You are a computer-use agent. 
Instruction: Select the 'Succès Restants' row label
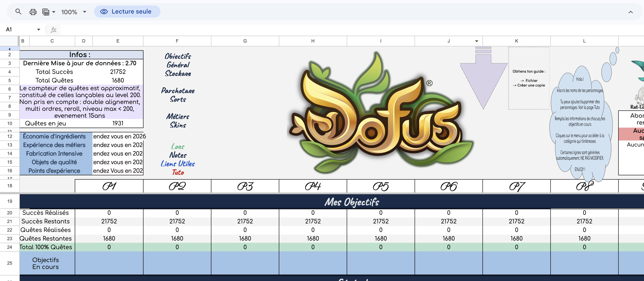coord(47,221)
